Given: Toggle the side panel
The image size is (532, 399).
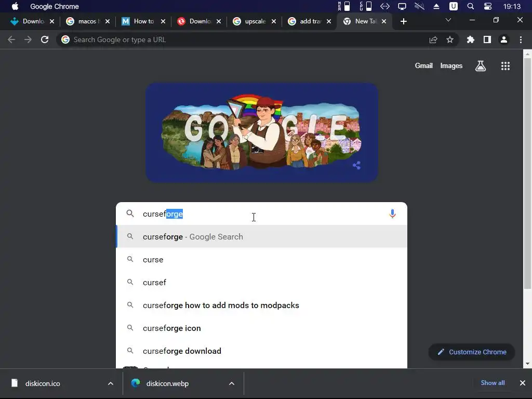Looking at the screenshot, I should [x=487, y=39].
